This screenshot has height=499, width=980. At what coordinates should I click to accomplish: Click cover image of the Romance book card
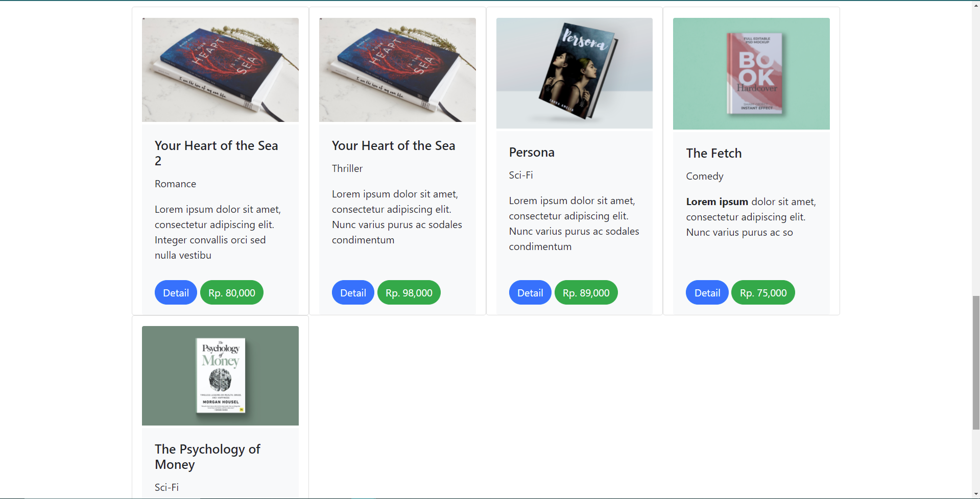tap(220, 70)
